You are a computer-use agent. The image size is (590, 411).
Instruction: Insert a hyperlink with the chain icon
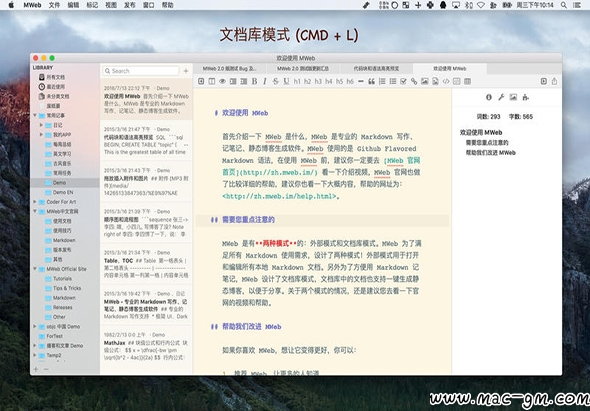[x=414, y=81]
